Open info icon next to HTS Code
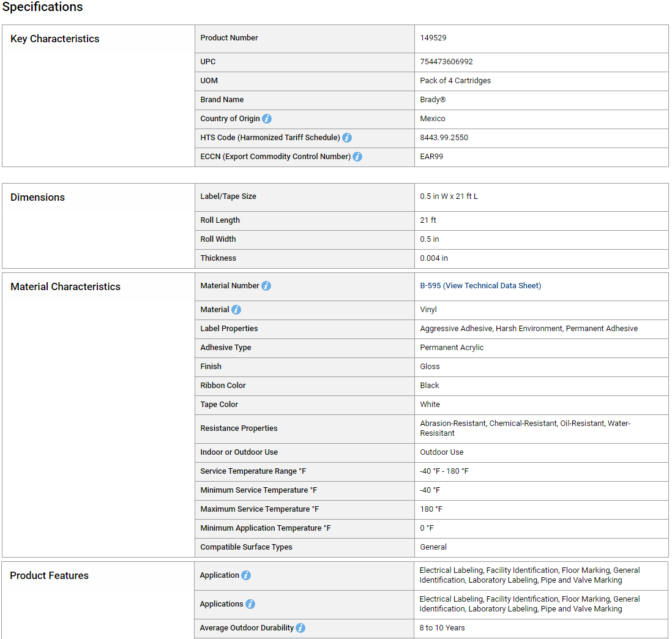This screenshot has height=639, width=672. [x=347, y=138]
